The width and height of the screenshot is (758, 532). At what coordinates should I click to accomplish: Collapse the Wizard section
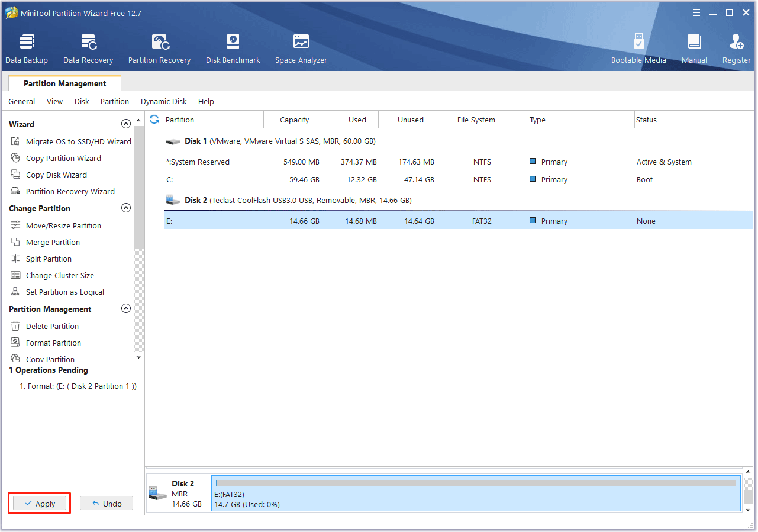click(125, 124)
